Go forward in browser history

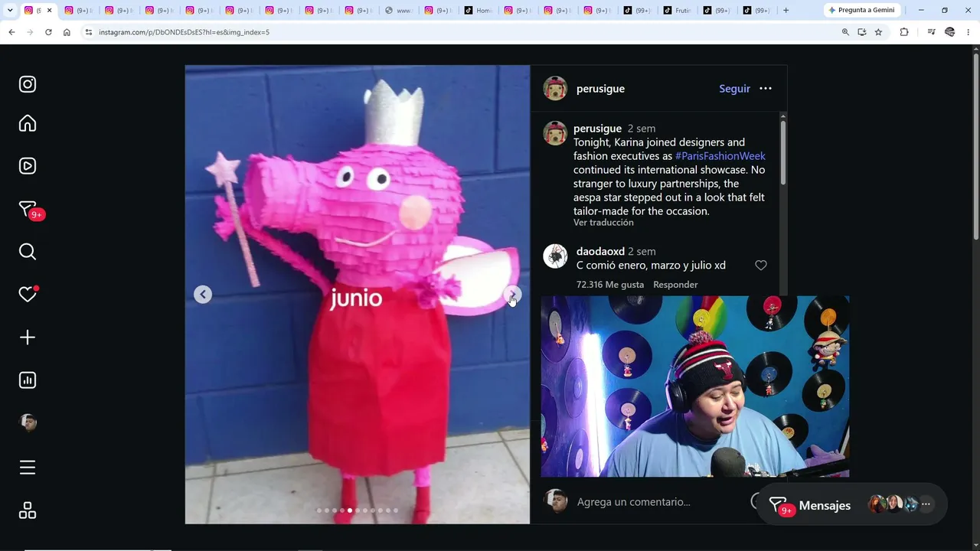point(30,32)
